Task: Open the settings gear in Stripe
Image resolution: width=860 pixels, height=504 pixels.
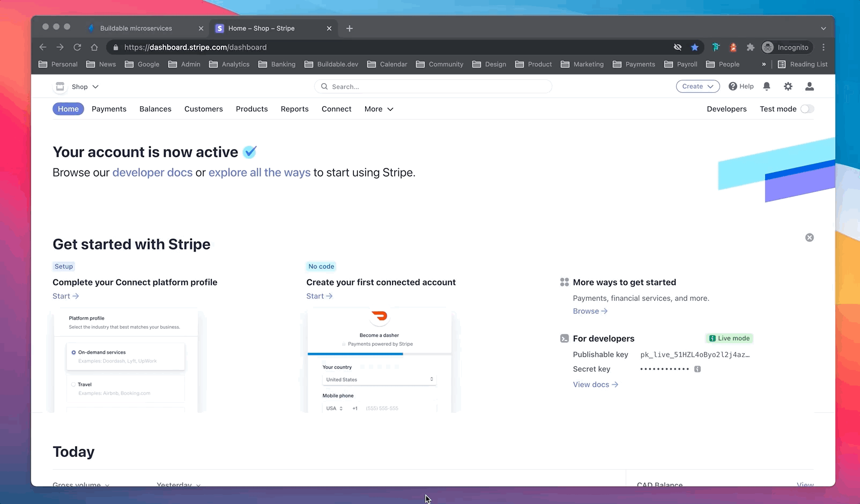Action: click(x=788, y=86)
